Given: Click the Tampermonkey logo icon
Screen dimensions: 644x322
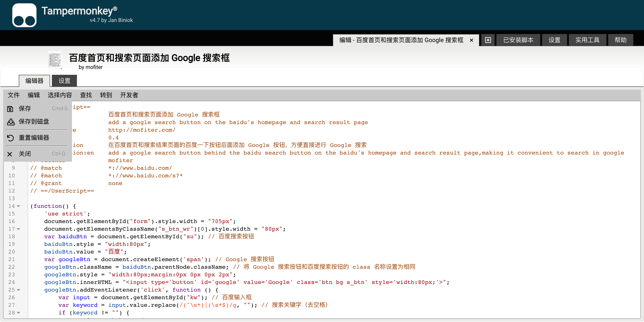Looking at the screenshot, I should [24, 15].
